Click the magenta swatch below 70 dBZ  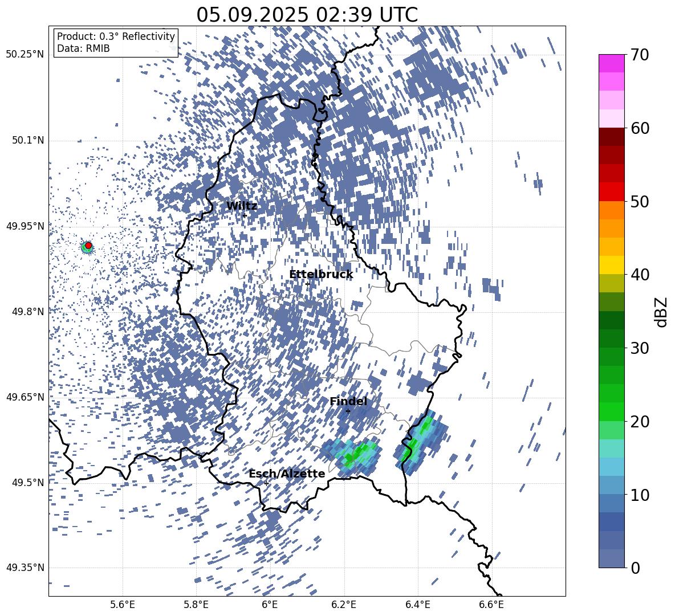612,64
